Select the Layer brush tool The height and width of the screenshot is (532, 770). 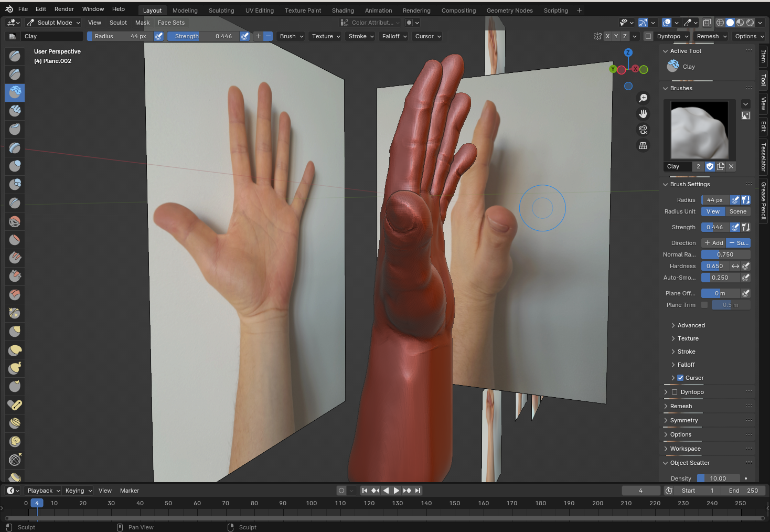pyautogui.click(x=15, y=147)
